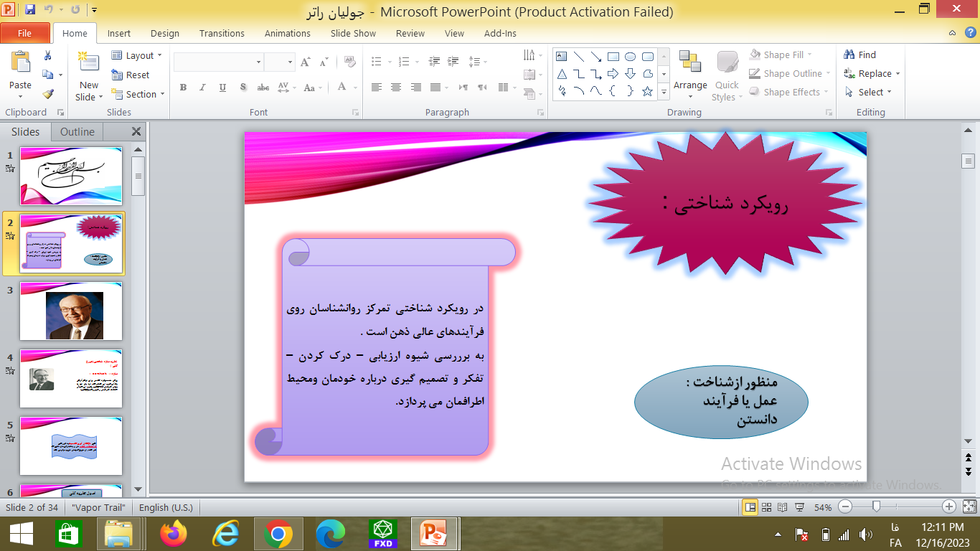980x551 pixels.
Task: Switch to Slide Sorter view icon
Action: tap(766, 507)
